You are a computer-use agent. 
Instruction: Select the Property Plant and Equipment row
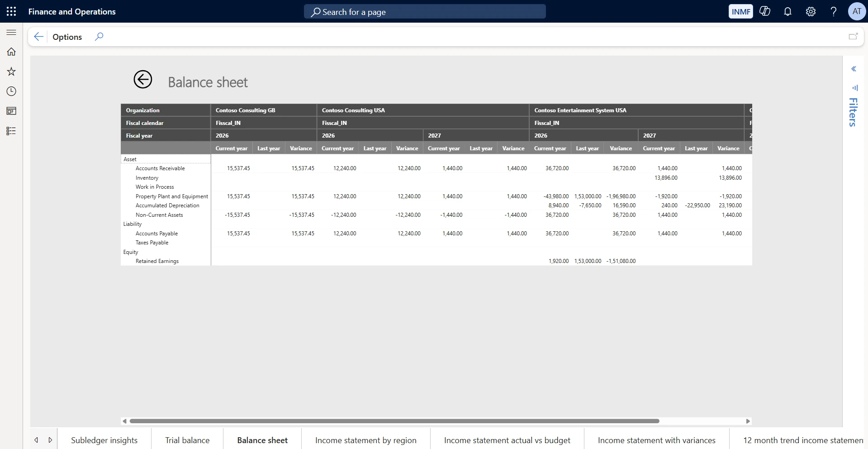click(x=172, y=196)
